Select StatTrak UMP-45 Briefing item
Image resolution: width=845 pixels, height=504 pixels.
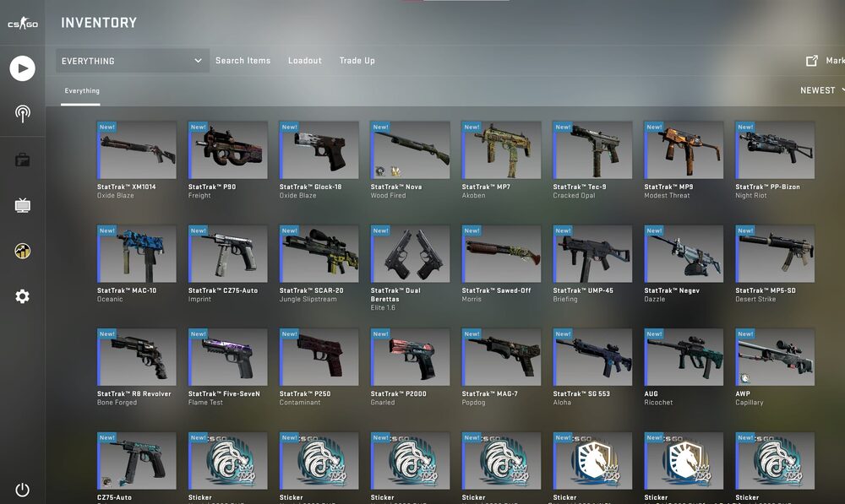tap(592, 253)
